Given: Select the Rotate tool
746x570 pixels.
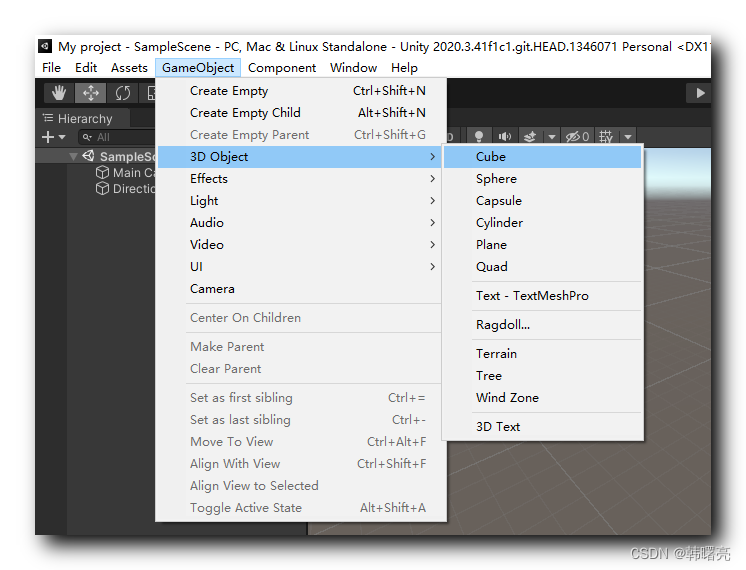Looking at the screenshot, I should click(122, 93).
